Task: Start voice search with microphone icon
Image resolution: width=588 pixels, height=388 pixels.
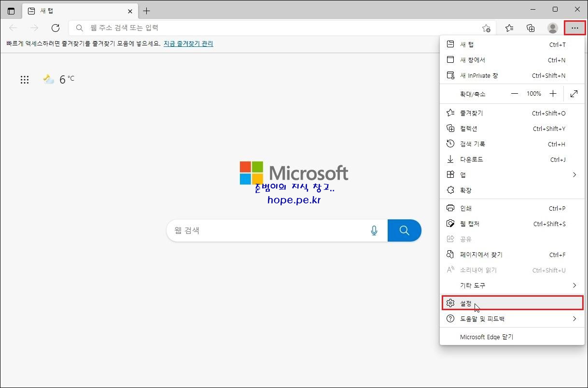Action: [x=374, y=230]
